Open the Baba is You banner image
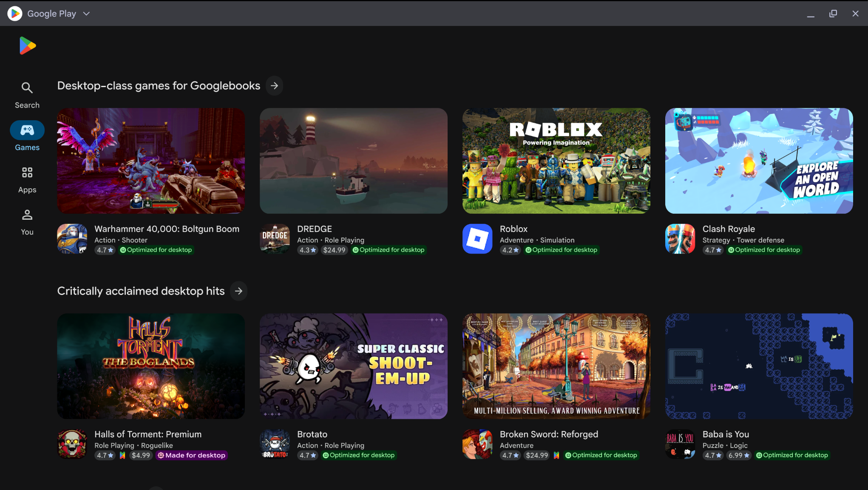 point(759,366)
